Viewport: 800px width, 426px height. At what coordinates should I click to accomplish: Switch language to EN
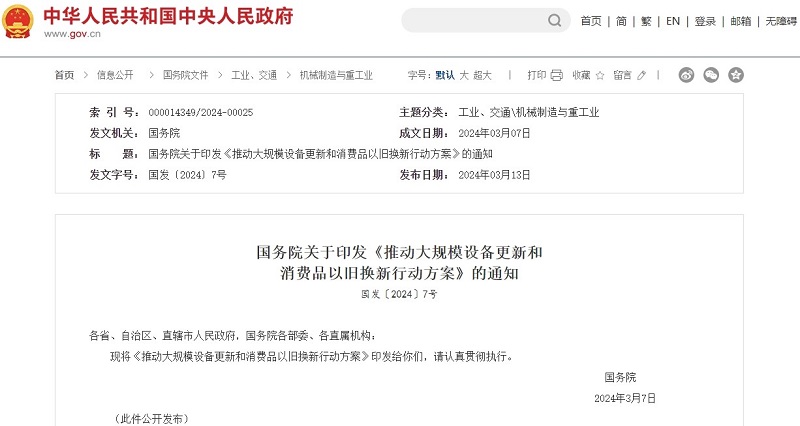[673, 21]
